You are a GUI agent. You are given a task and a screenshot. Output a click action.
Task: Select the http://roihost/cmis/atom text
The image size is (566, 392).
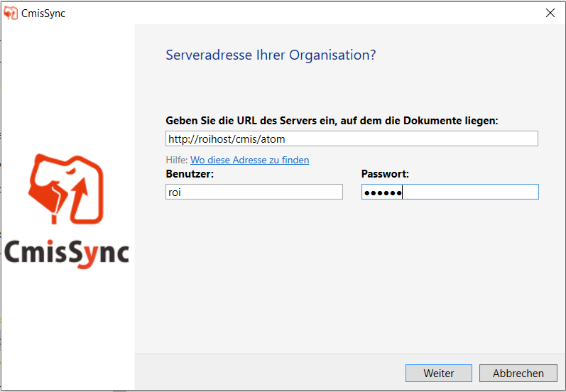227,139
